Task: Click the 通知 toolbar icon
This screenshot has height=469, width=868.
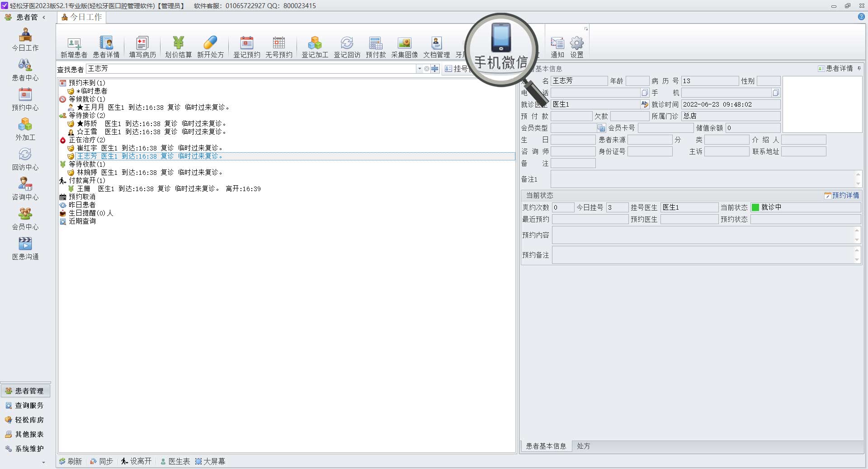Action: click(x=557, y=47)
